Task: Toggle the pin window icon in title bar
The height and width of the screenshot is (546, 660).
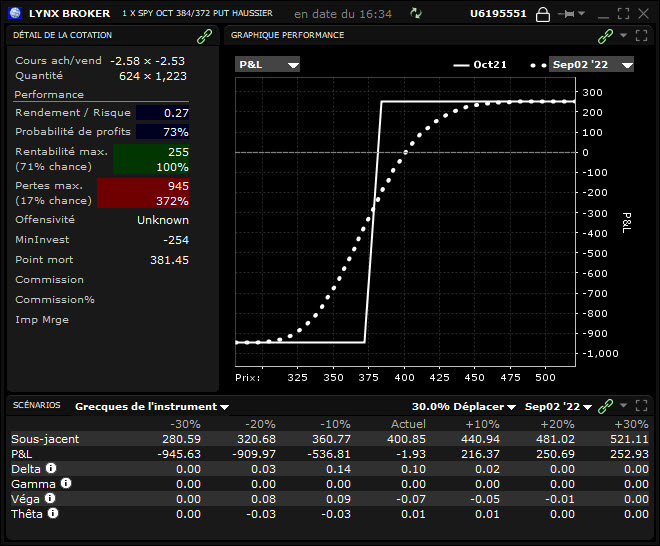Action: click(566, 14)
